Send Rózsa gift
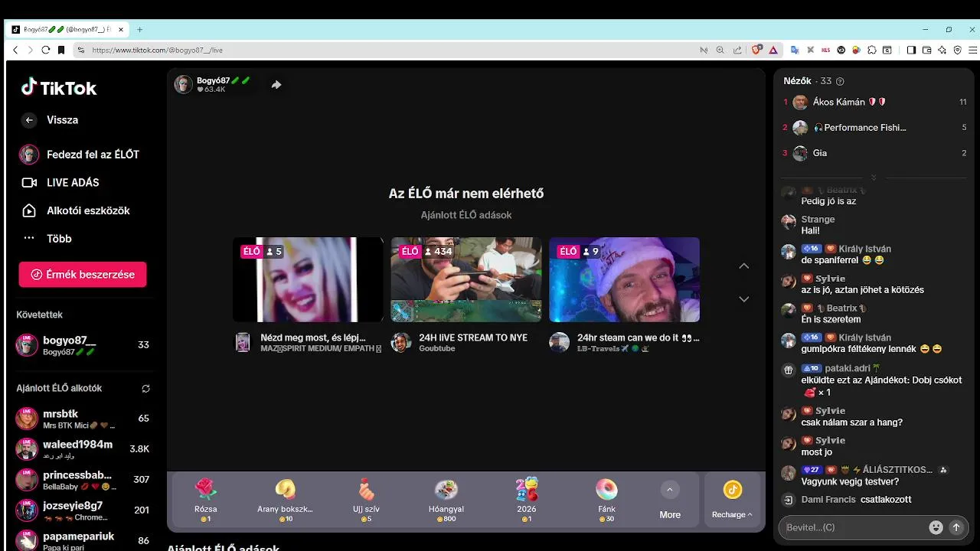Image resolution: width=980 pixels, height=551 pixels. pos(205,500)
